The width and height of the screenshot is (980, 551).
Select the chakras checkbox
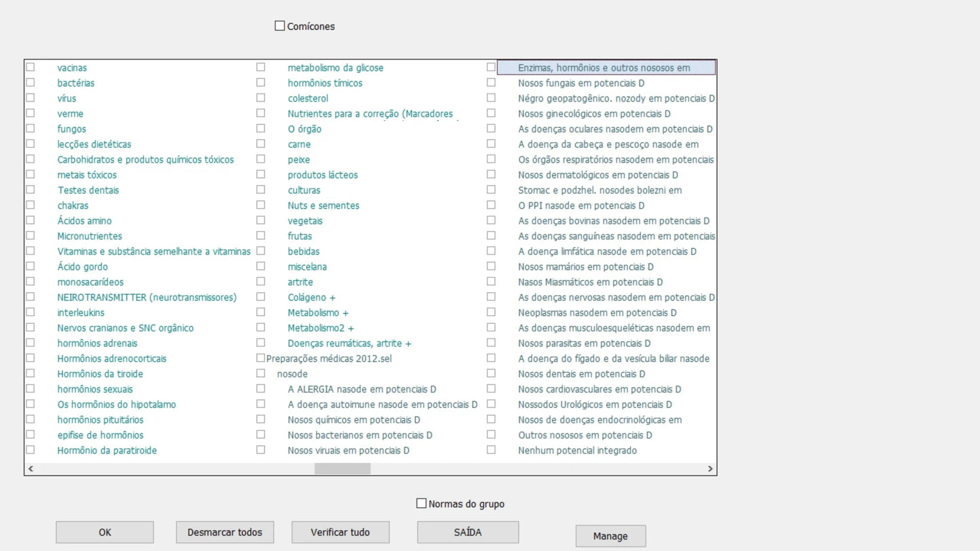tap(31, 205)
